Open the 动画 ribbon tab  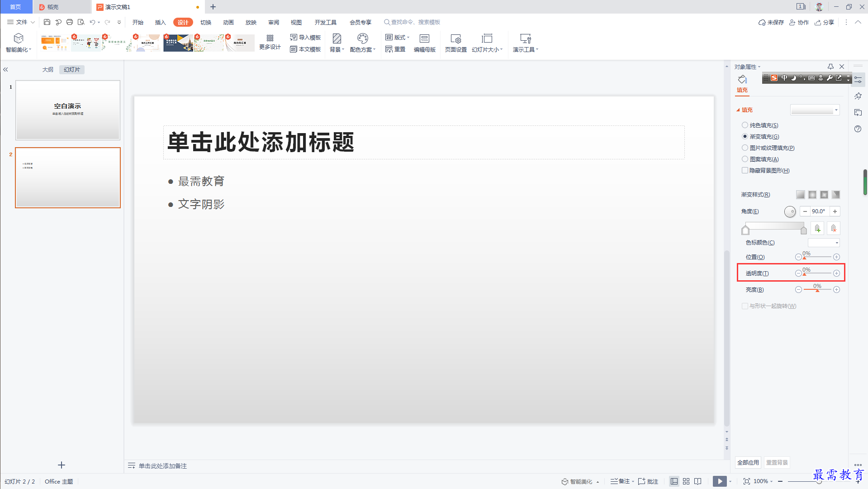(x=228, y=22)
